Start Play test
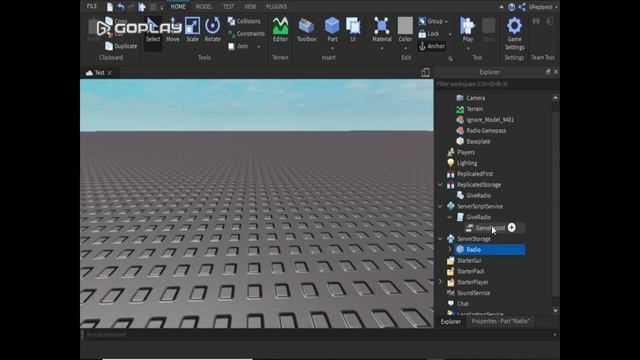Viewport: 640px width, 360px height. pyautogui.click(x=468, y=29)
